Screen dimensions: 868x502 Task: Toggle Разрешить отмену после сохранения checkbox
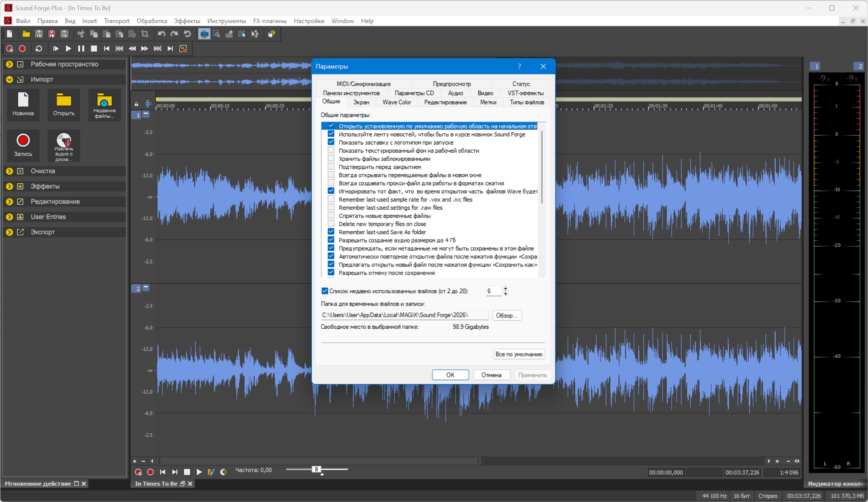click(x=331, y=272)
